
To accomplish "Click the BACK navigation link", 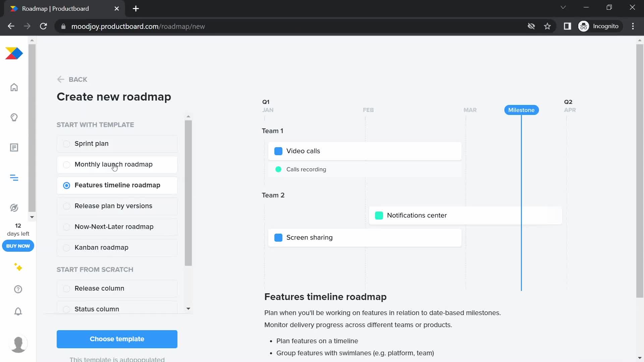I will tap(72, 79).
